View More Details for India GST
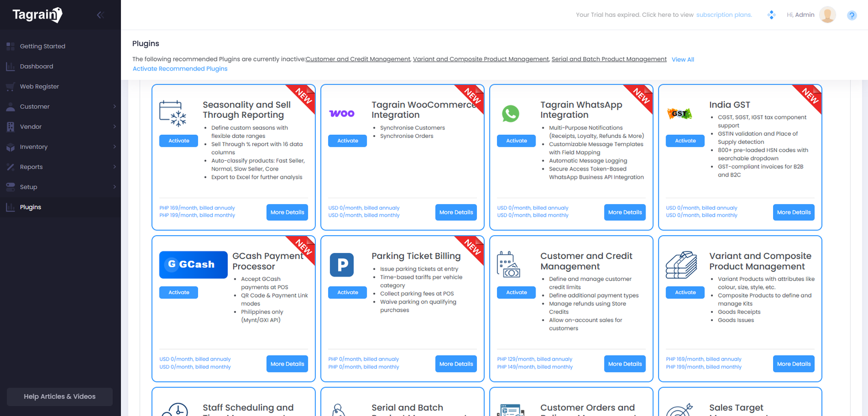Viewport: 868px width, 416px height. [x=794, y=212]
